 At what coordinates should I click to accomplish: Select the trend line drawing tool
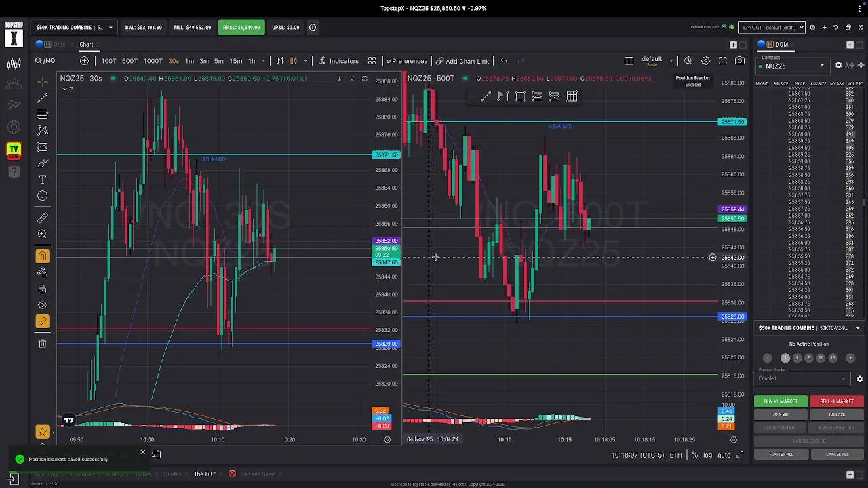[x=43, y=97]
